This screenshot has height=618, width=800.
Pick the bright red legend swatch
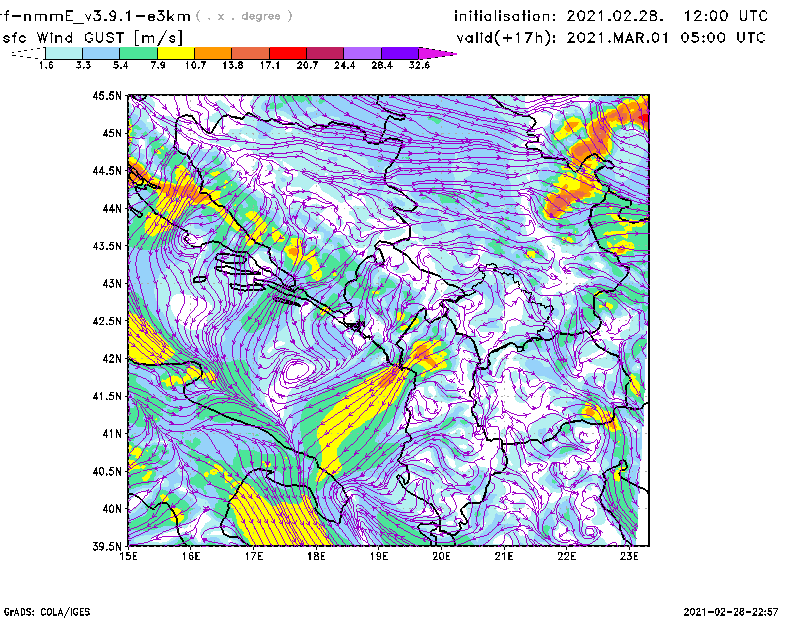(x=288, y=53)
